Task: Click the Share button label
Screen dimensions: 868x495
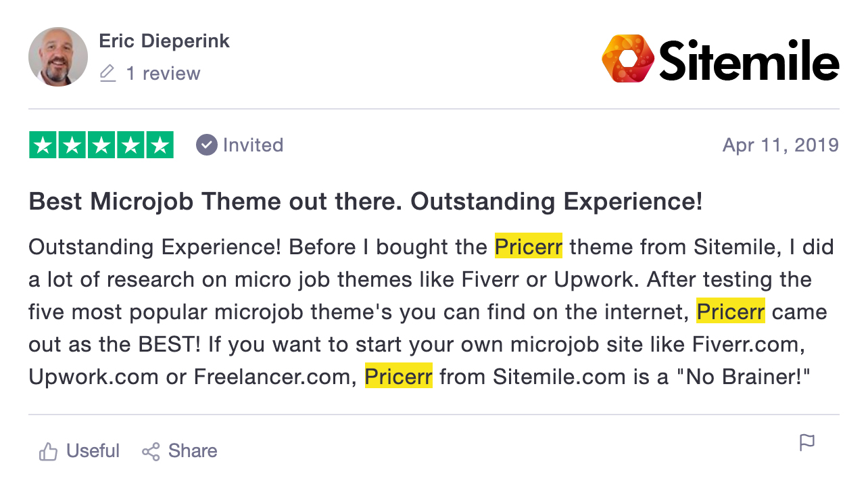Action: (x=193, y=451)
